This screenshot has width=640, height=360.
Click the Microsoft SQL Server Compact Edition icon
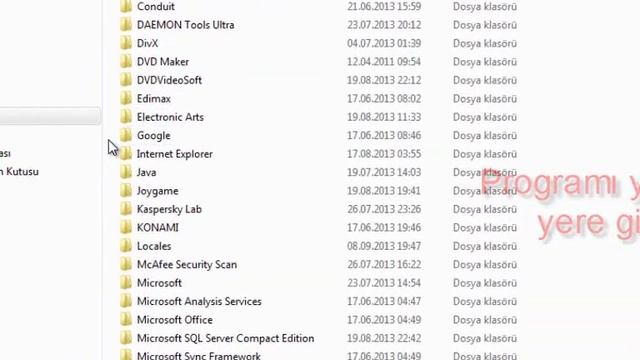(126, 338)
